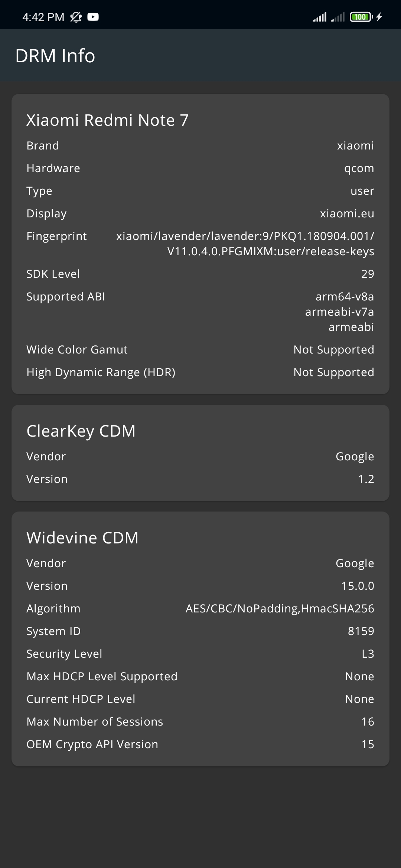Tap the charging lightning bolt icon
The width and height of the screenshot is (401, 868).
pyautogui.click(x=379, y=17)
